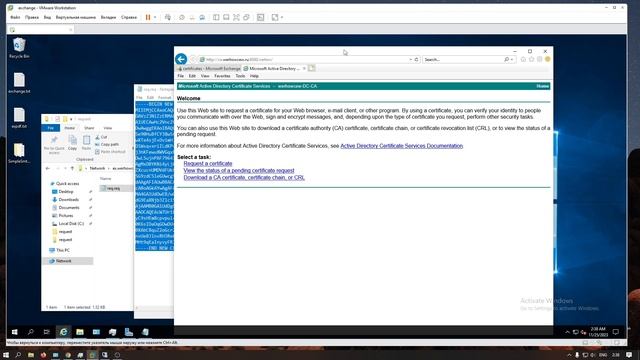Viewport: 640px width, 360px height.
Task: Open the VMware Вкладки menu
Action: pos(109,18)
